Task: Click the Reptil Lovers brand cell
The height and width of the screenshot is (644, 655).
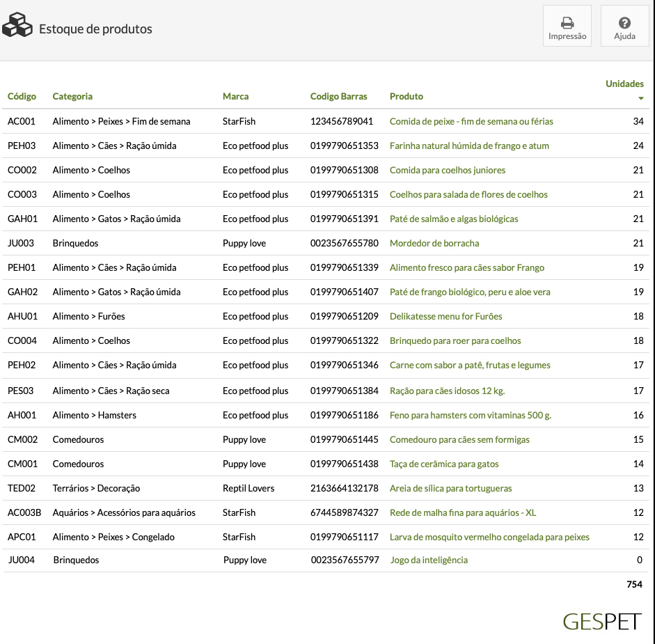Action: (x=248, y=488)
